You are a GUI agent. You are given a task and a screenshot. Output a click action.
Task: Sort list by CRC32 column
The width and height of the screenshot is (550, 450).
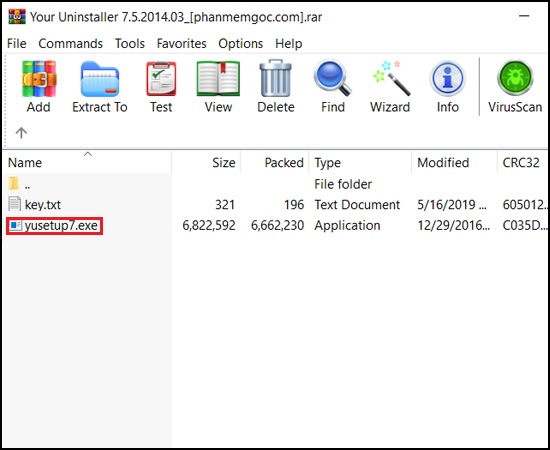click(523, 162)
